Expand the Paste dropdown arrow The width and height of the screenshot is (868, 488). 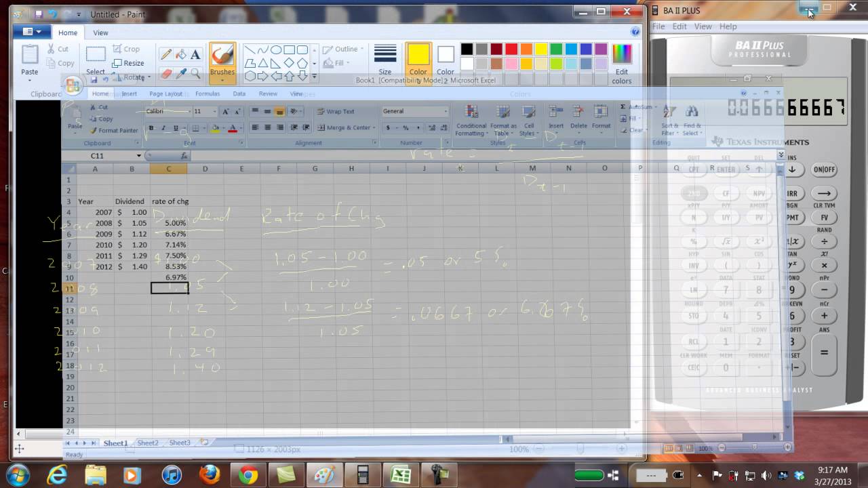pos(30,80)
